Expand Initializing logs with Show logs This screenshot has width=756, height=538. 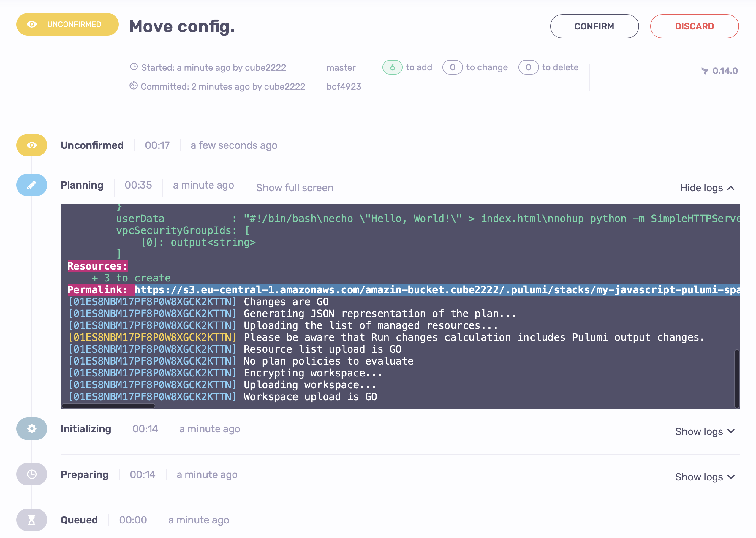[705, 431]
